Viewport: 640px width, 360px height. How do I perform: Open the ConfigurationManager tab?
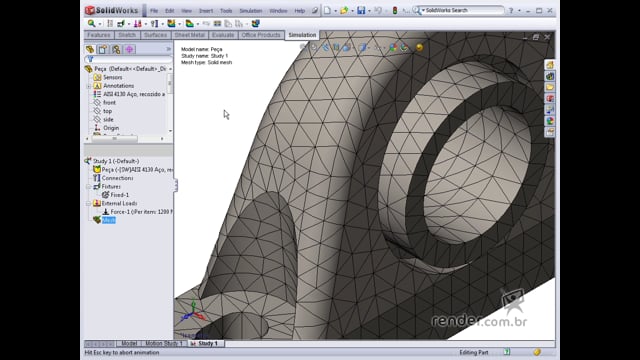coord(116,49)
